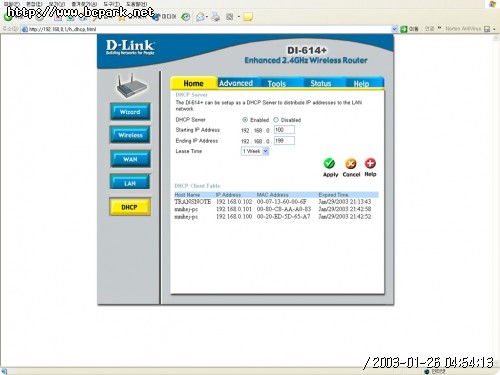This screenshot has width=500, height=375.
Task: Open the Tools tab
Action: click(x=277, y=84)
